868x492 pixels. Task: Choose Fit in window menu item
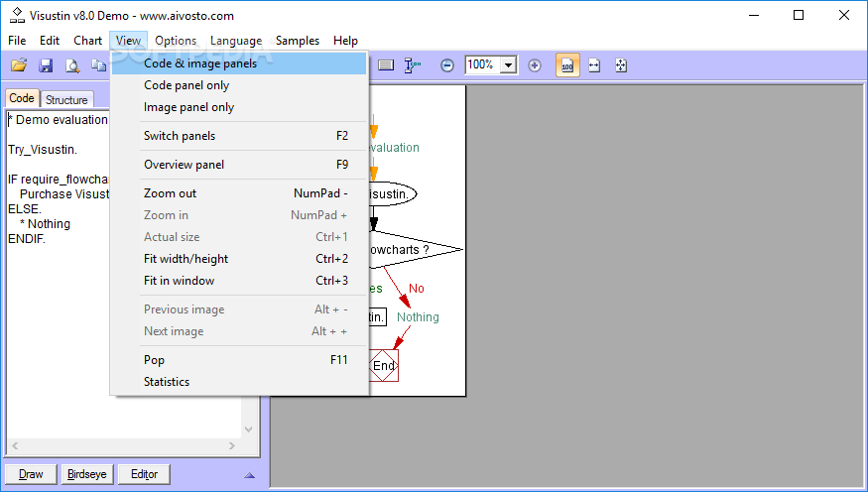pos(239,281)
